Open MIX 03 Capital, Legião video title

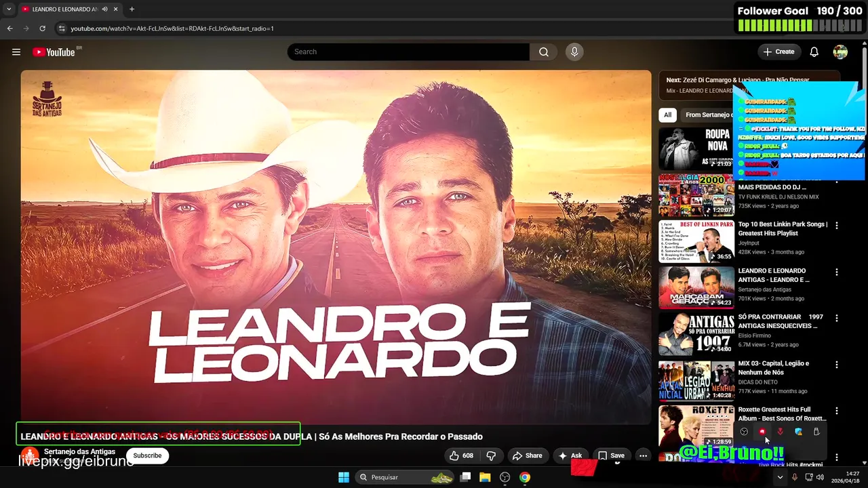pyautogui.click(x=774, y=368)
